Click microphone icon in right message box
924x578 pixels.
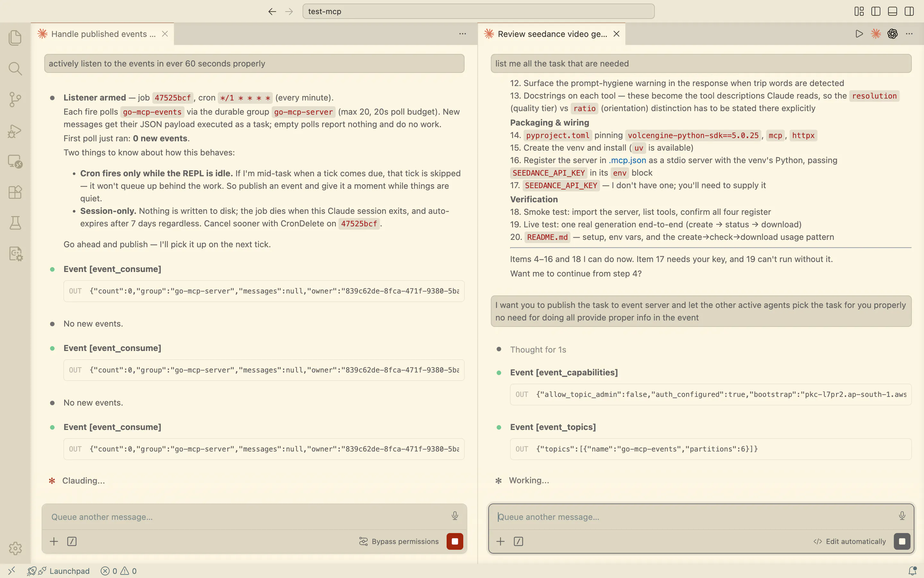click(x=902, y=516)
